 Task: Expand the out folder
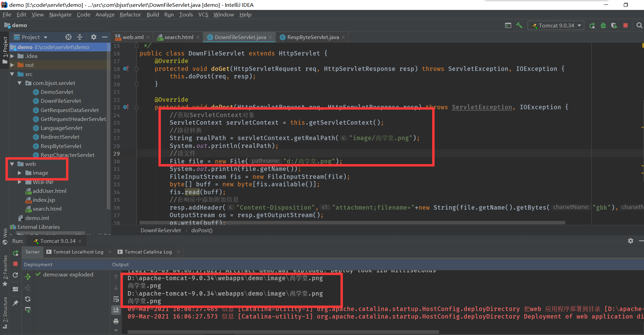coord(12,65)
